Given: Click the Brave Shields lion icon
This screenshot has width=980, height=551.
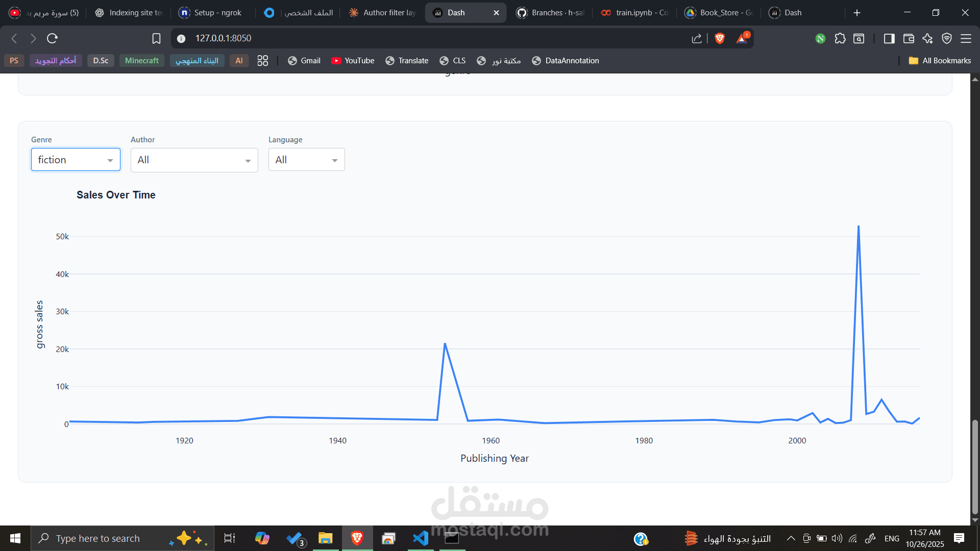Looking at the screenshot, I should [x=720, y=38].
